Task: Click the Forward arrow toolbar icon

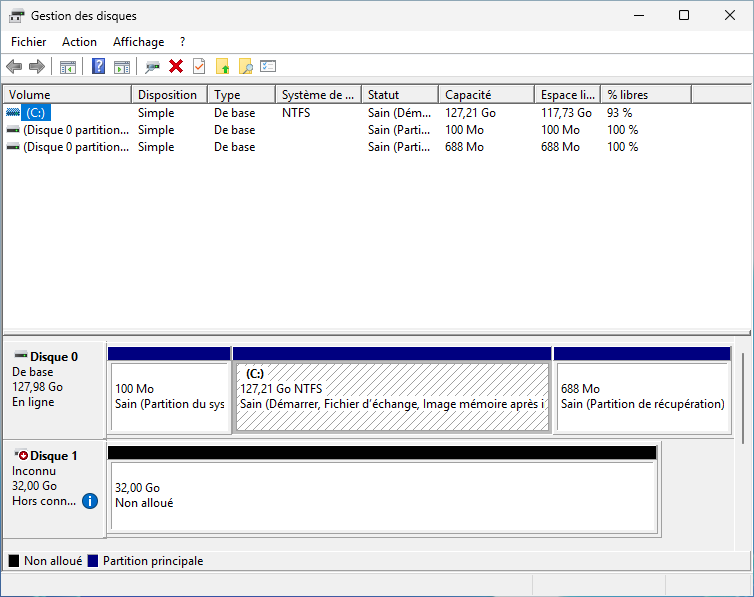Action: 37,67
